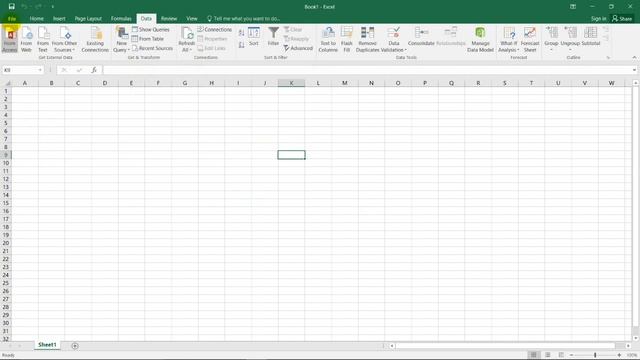Apply Flash Fill

pyautogui.click(x=347, y=39)
